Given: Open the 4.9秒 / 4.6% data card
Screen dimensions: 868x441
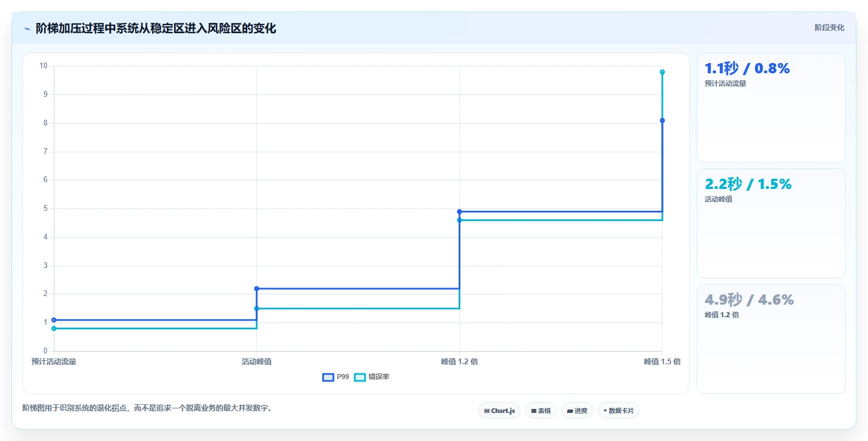Looking at the screenshot, I should point(771,339).
